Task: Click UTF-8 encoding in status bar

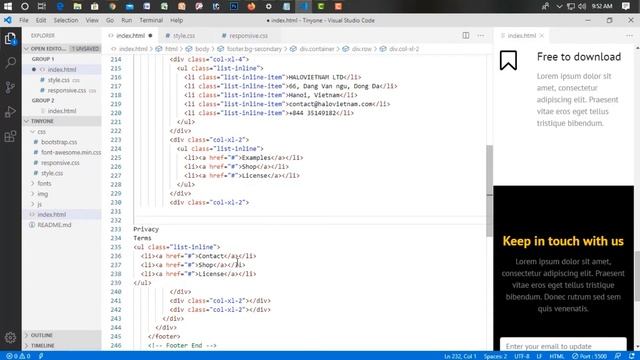Action: click(522, 356)
